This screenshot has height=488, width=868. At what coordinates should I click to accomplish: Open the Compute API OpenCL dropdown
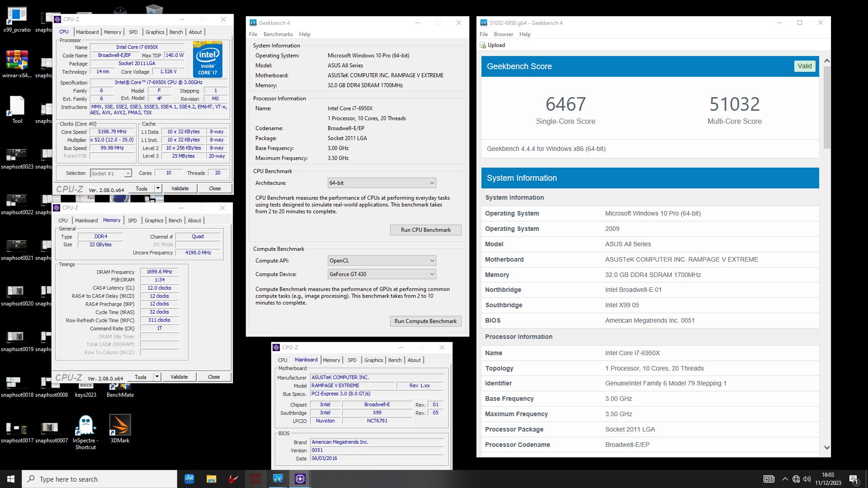382,261
